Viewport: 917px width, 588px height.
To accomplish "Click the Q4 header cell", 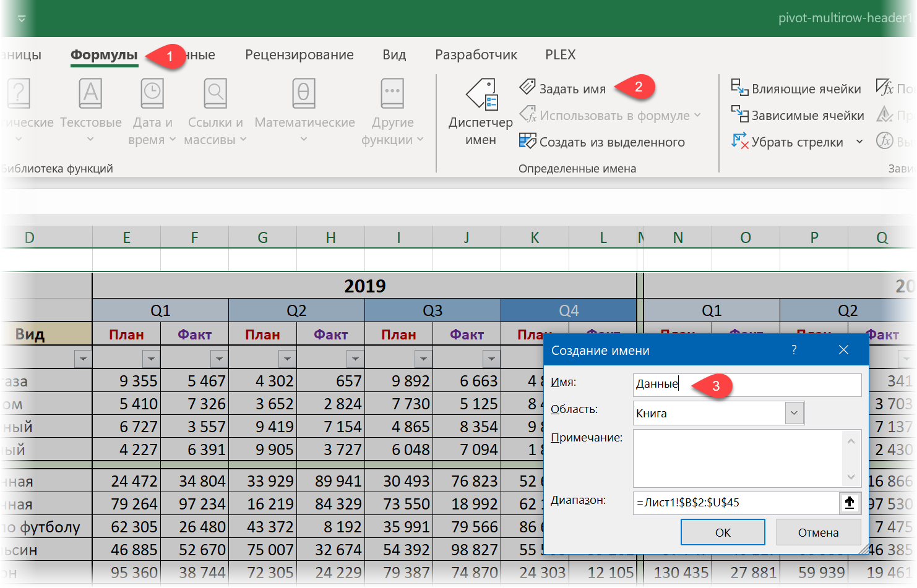I will pos(569,310).
